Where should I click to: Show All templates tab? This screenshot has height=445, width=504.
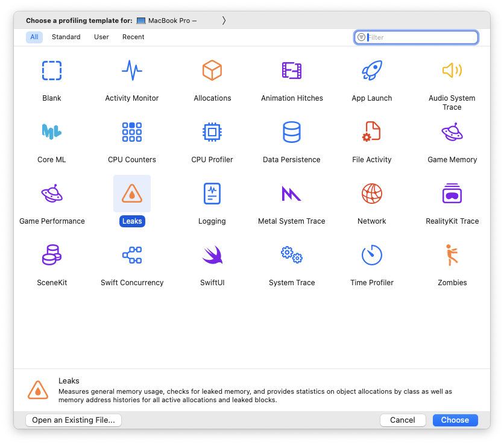[34, 37]
